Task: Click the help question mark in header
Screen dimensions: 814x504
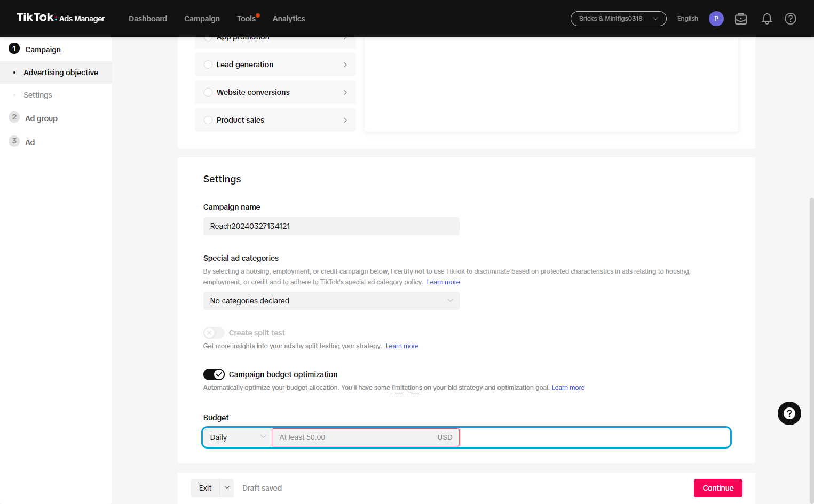Action: (791, 19)
